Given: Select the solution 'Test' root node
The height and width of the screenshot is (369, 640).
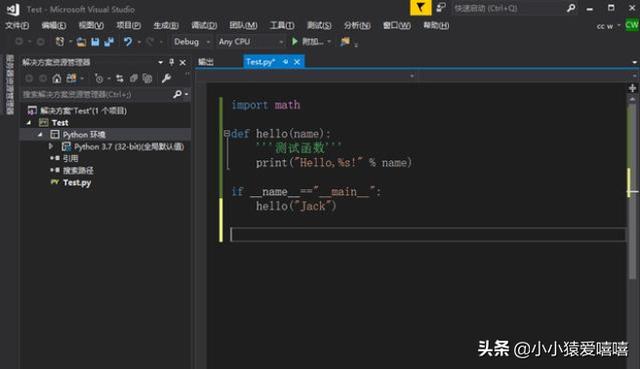Looking at the screenshot, I should [77, 111].
